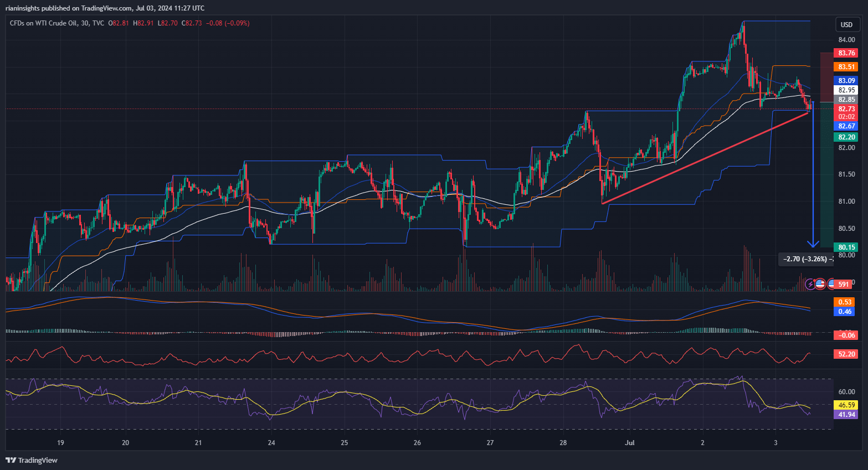The height and width of the screenshot is (470, 868).
Task: Click the yellow 46.59 RSI average label
Action: [x=846, y=405]
